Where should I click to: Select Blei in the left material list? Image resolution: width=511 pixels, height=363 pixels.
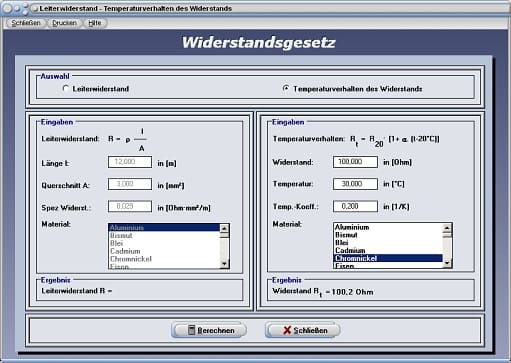pos(164,243)
